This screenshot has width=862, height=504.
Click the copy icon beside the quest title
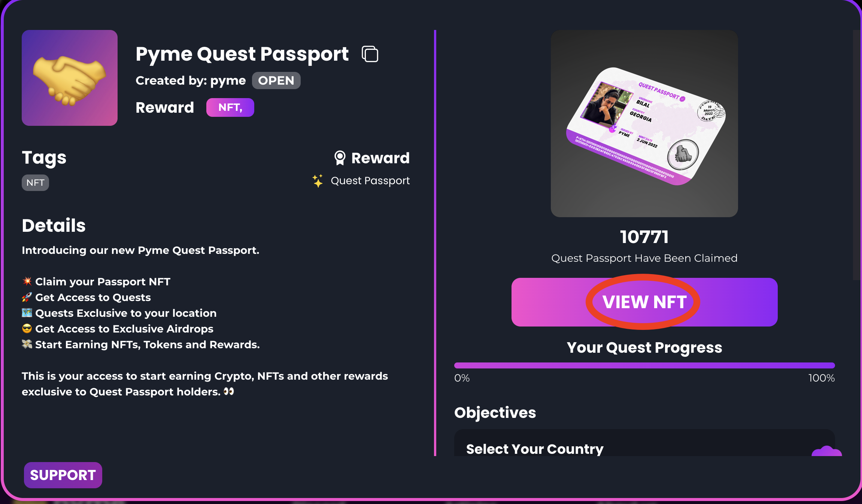370,54
